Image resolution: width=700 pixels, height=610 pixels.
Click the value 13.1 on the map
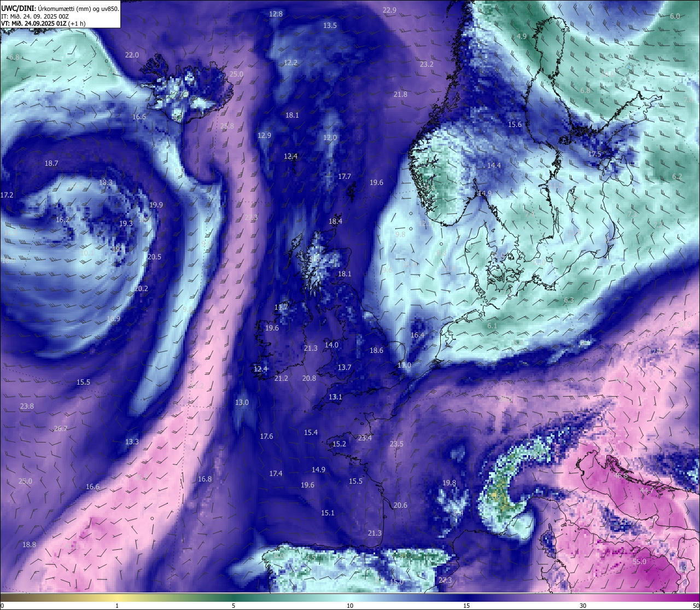[x=335, y=397]
